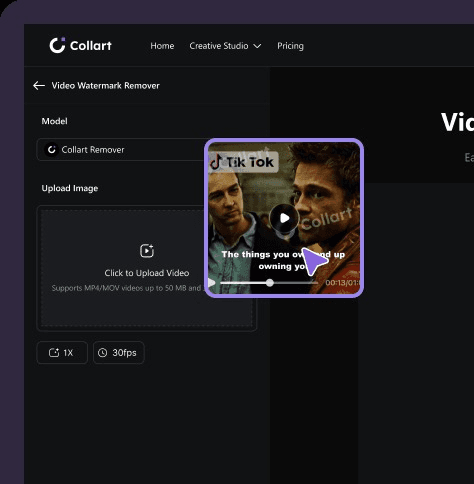Viewport: 474px width, 484px height.
Task: Click the 'Supports MP4/MOV videos' hint text
Action: click(128, 288)
